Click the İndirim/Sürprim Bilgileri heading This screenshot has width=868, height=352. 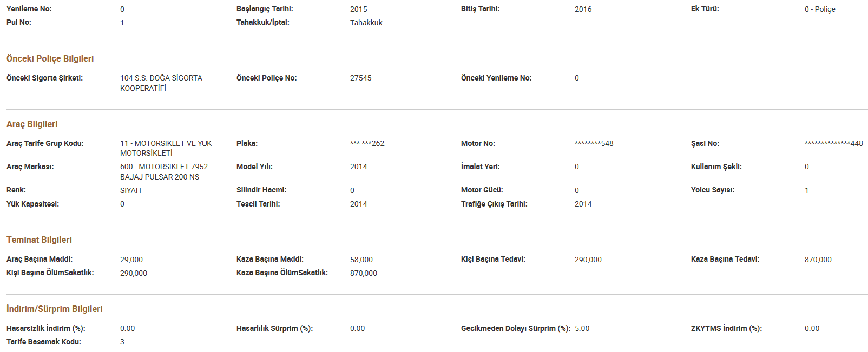54,309
